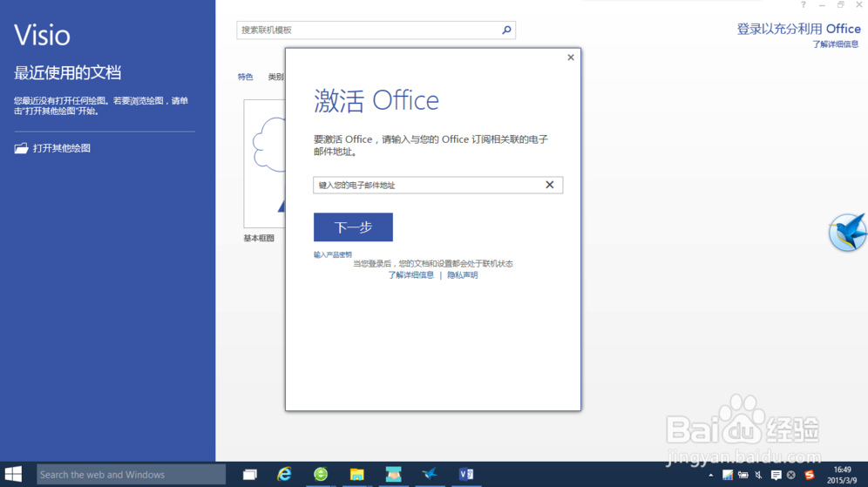
Task: Open the green browser in the taskbar
Action: (321, 474)
